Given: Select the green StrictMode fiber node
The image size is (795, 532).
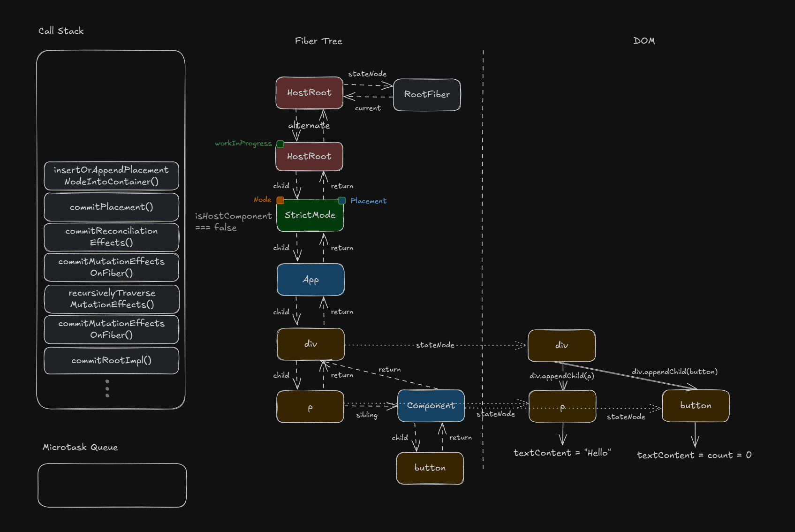Looking at the screenshot, I should (x=310, y=215).
